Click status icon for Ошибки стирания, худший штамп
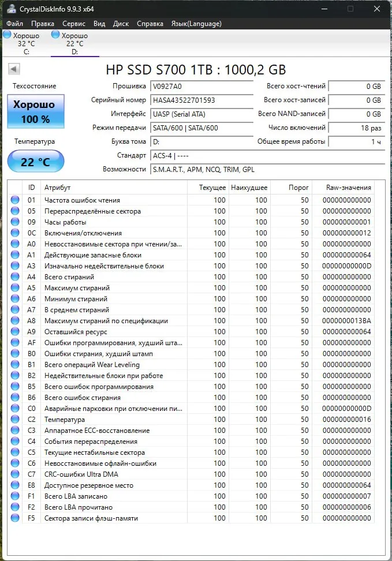The image size is (392, 561). (15, 353)
